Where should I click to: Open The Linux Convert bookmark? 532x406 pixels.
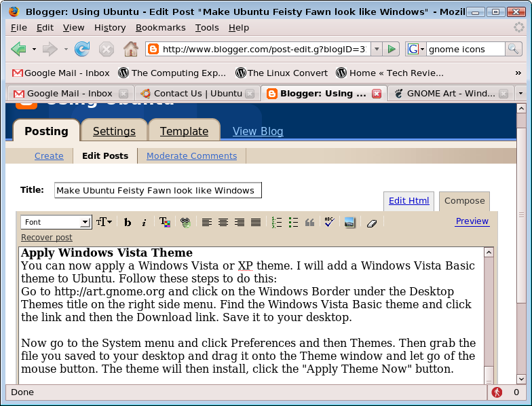[282, 73]
